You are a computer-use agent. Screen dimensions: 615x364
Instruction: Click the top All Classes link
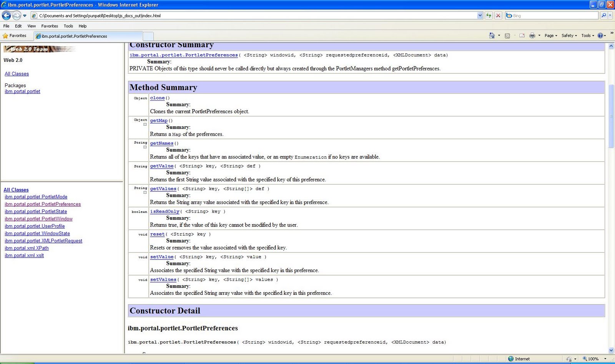tap(17, 74)
